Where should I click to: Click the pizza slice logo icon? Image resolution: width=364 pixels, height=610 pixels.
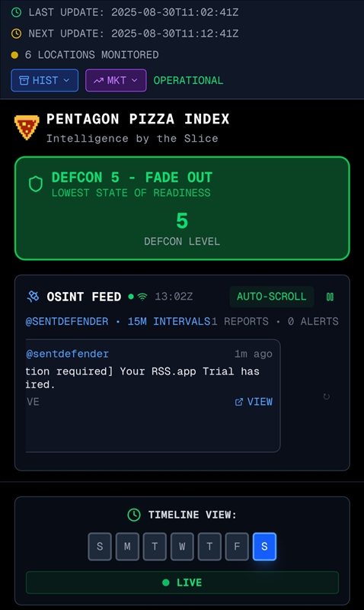[27, 127]
